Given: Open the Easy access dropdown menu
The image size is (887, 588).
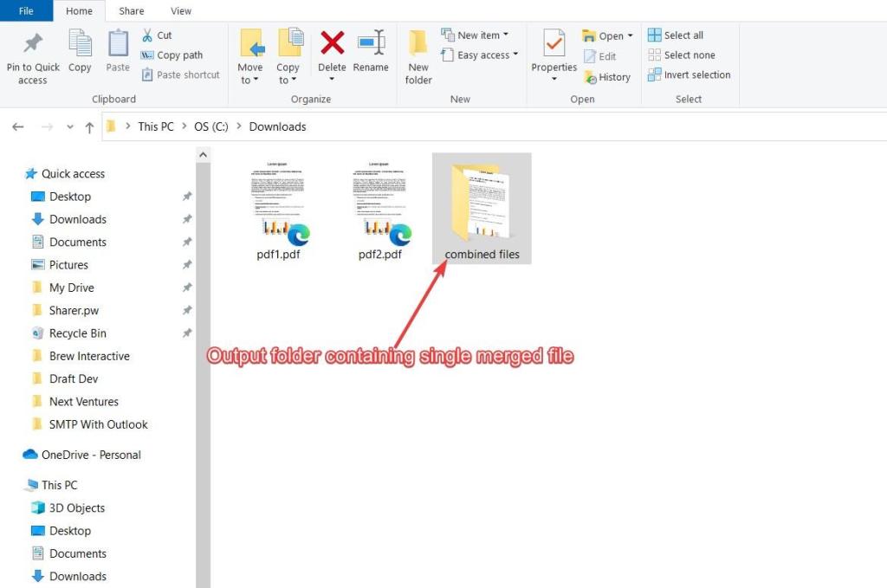Looking at the screenshot, I should pos(479,55).
